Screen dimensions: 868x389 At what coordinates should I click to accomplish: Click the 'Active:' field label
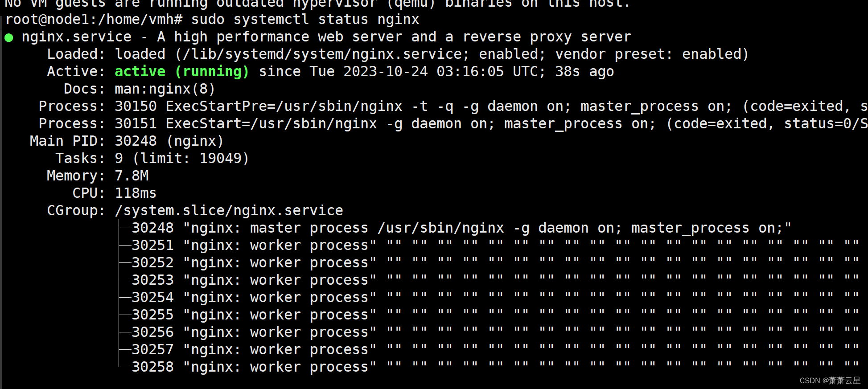click(x=76, y=72)
